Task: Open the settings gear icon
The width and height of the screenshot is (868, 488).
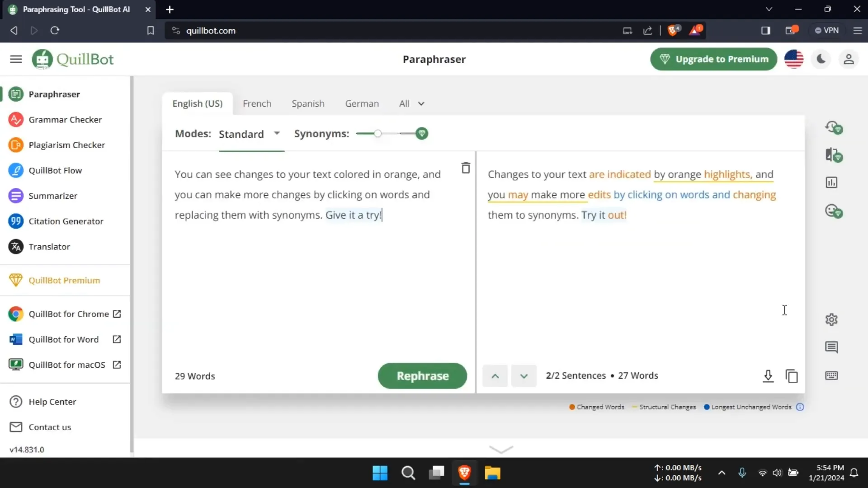Action: click(831, 319)
